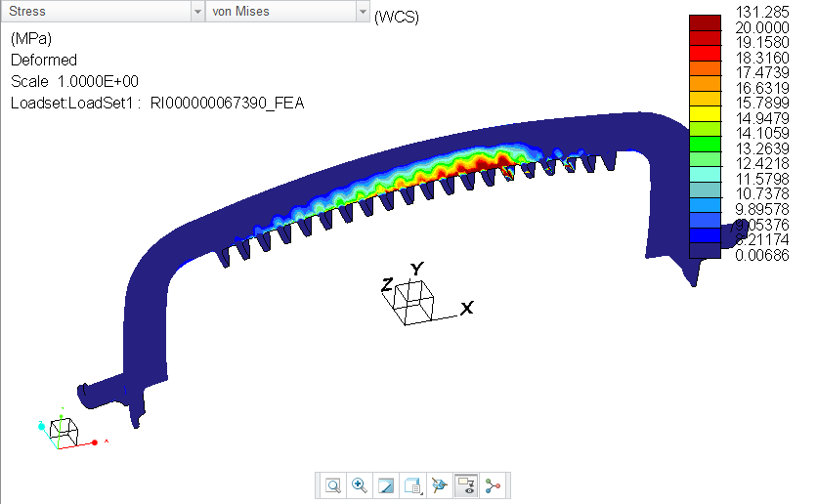
Task: Click the (WCS) coordinate system label
Action: coord(397,17)
